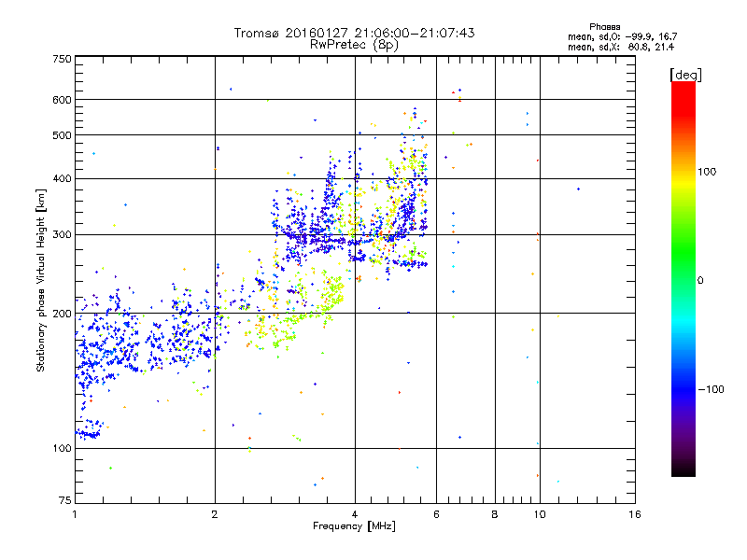Click the x-axis tick label '6'
This screenshot has height=560, width=747.
click(x=436, y=514)
